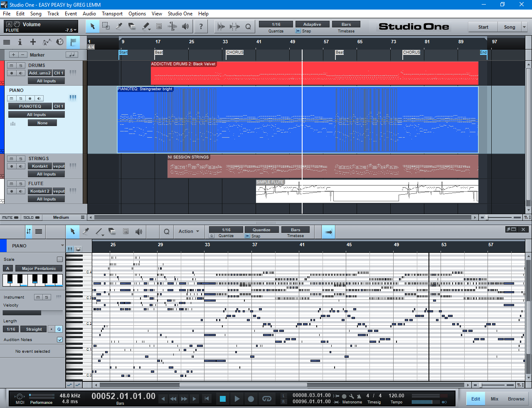Select the Paint tool in main toolbar
The width and height of the screenshot is (532, 408).
[x=146, y=27]
